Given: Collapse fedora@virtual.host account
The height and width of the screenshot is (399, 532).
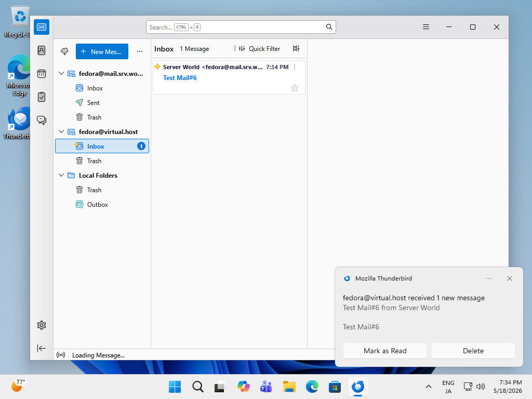Looking at the screenshot, I should coord(61,131).
